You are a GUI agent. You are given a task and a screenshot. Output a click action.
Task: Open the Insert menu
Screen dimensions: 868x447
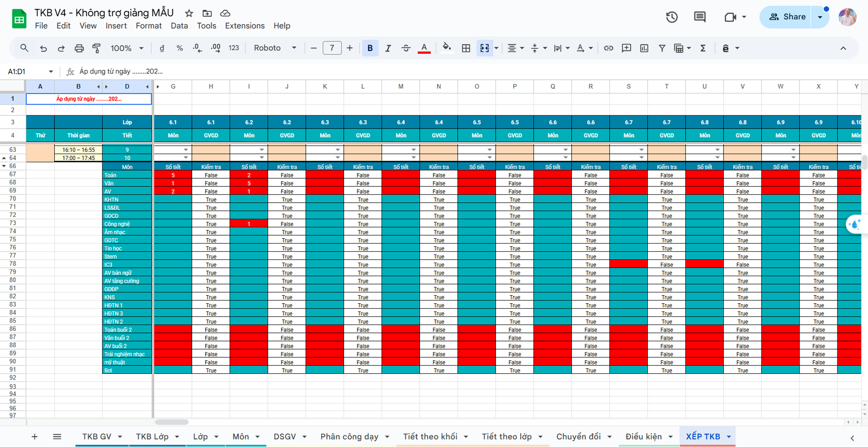click(x=116, y=26)
